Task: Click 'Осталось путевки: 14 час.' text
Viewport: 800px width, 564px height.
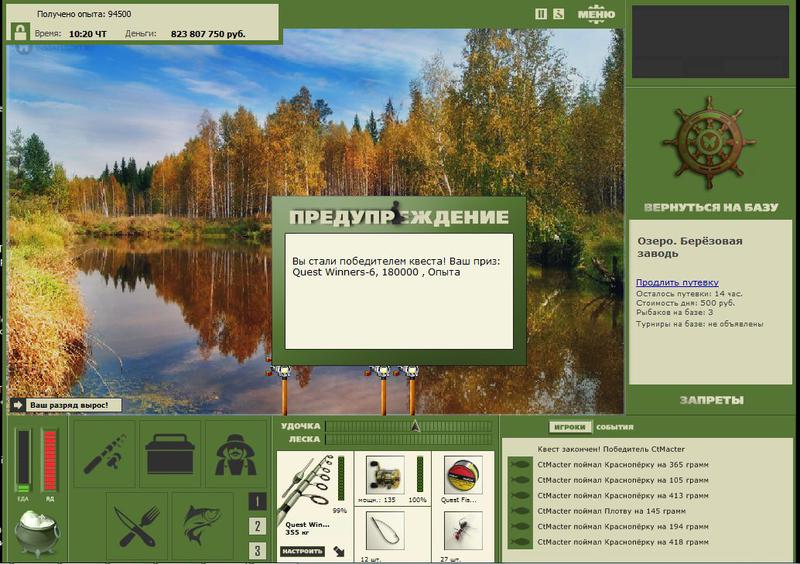Action: (689, 294)
